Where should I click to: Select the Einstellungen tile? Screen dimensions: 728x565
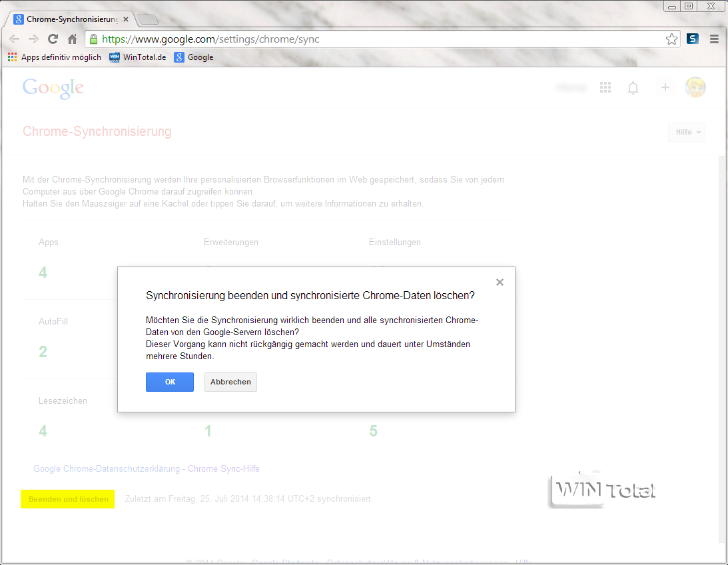coord(395,243)
